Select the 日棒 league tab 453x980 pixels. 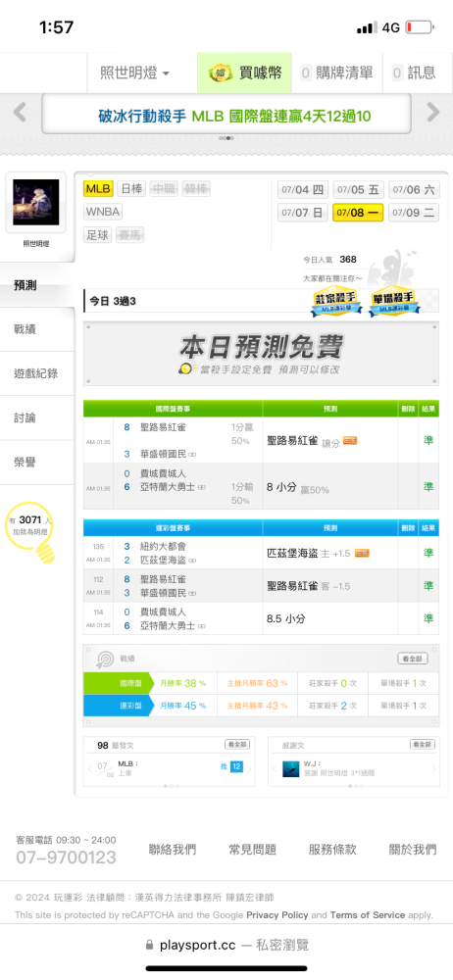pyautogui.click(x=132, y=189)
